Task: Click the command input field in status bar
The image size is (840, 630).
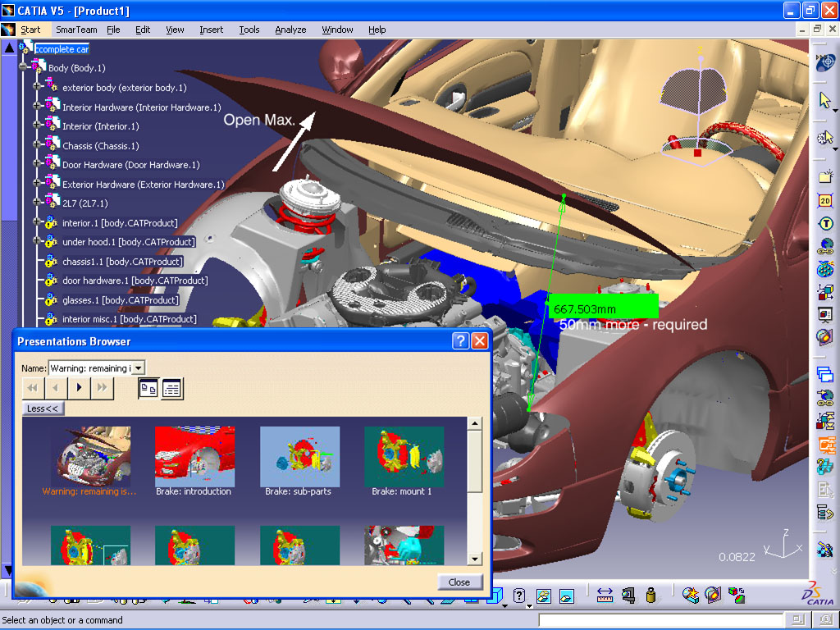Action: tap(662, 620)
